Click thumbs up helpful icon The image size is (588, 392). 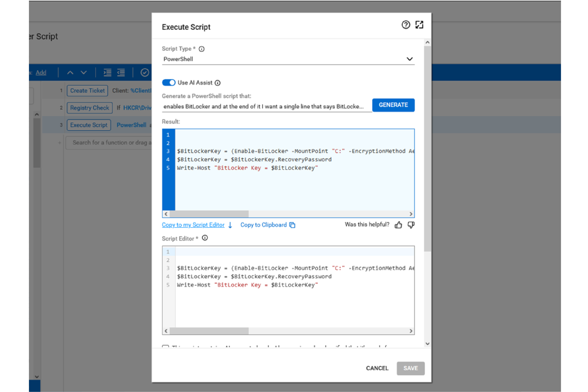coord(398,225)
